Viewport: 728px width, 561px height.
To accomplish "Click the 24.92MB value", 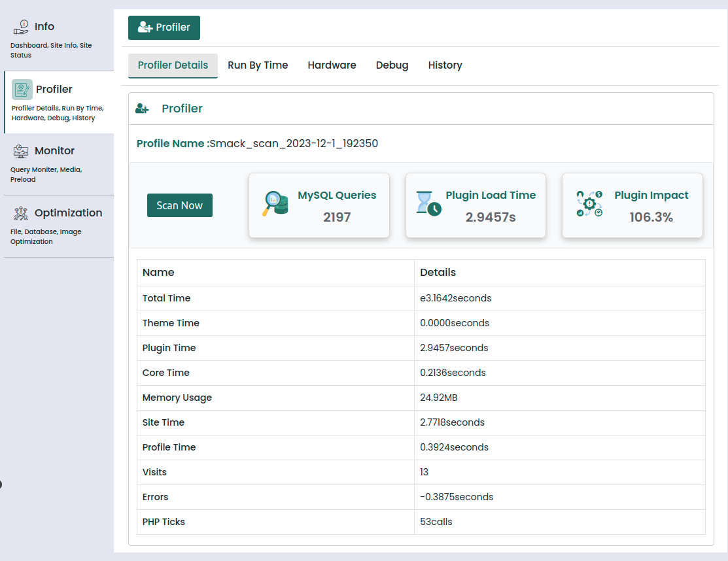I will pos(439,398).
